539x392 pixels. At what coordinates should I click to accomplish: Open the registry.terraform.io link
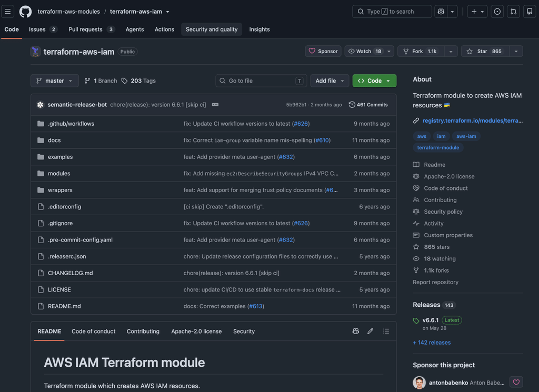click(472, 120)
